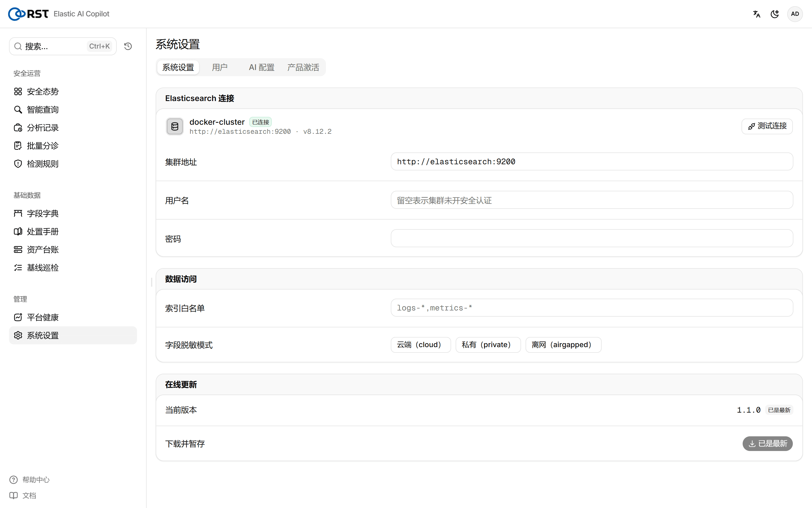
Task: Click the 用户名 input field
Action: pyautogui.click(x=592, y=200)
